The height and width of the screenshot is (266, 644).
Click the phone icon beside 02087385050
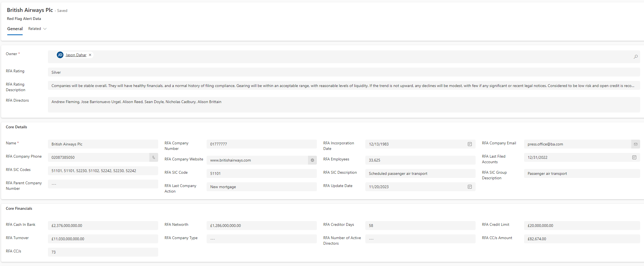tap(154, 157)
